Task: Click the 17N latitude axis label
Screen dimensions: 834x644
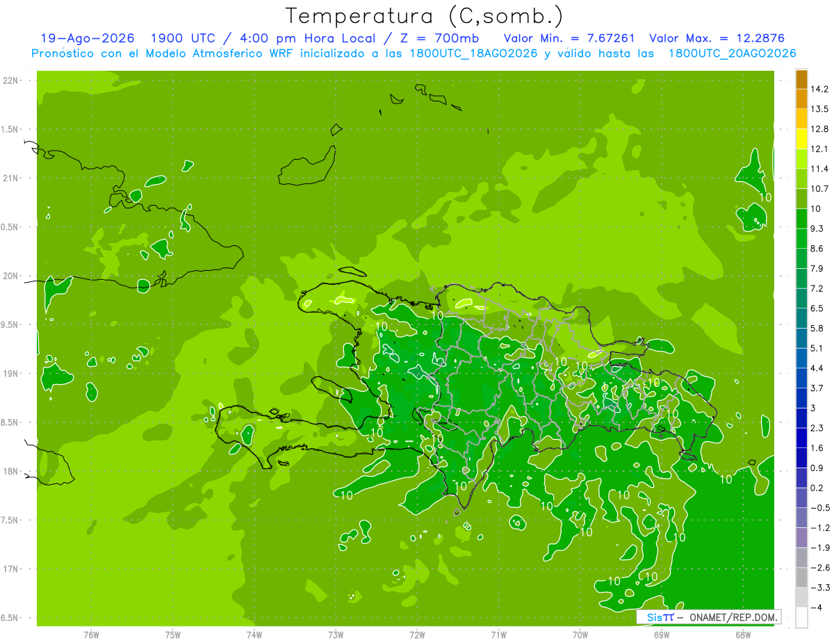Action: (10, 570)
